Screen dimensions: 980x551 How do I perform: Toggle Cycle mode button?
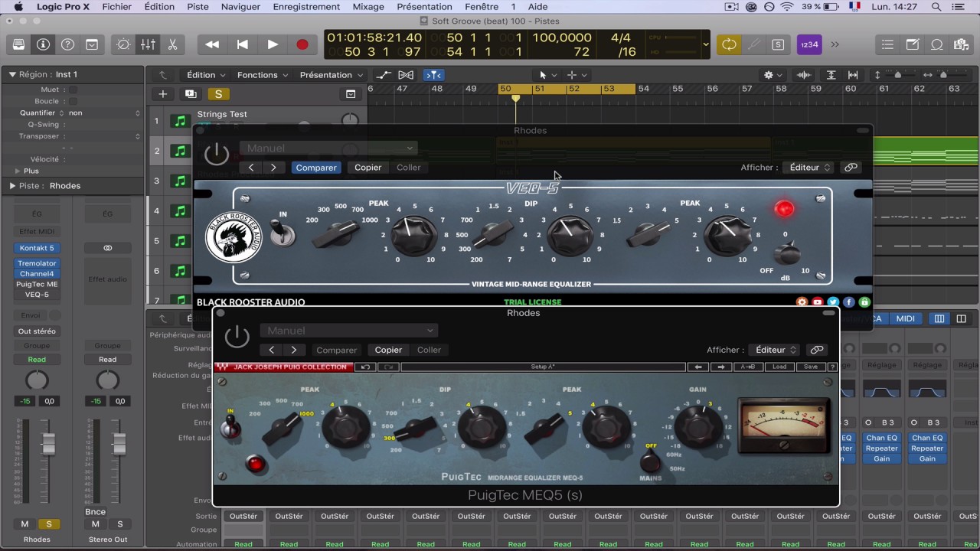[x=729, y=44]
